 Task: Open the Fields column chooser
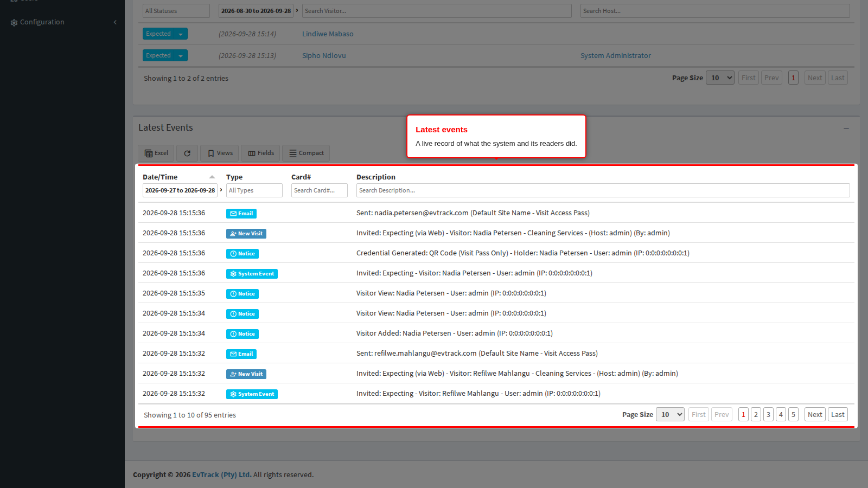(261, 153)
